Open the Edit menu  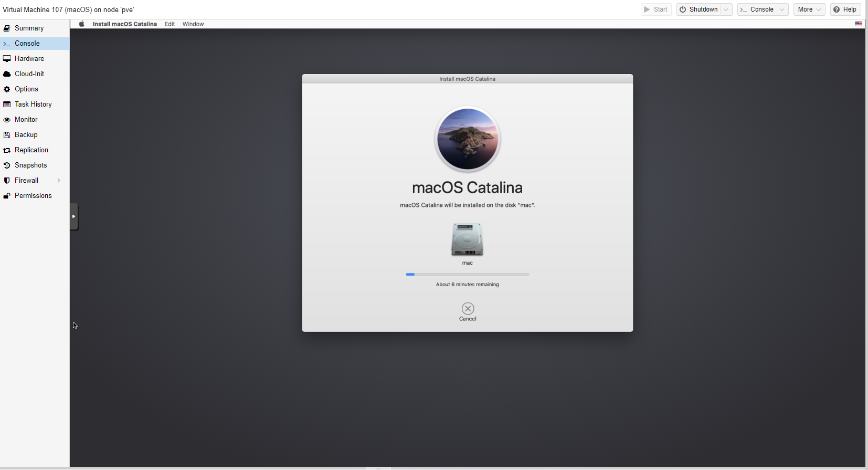tap(170, 24)
